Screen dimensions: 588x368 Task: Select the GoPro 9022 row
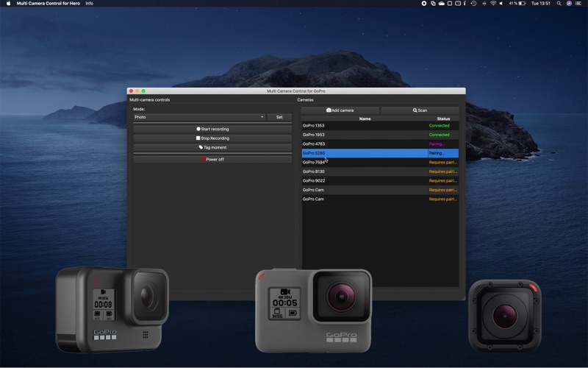(x=380, y=181)
